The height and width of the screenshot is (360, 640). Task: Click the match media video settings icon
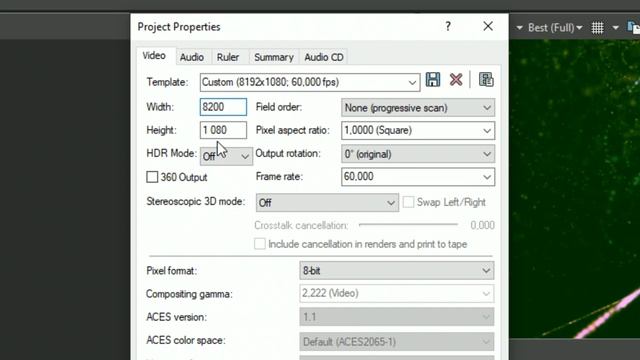pos(486,80)
